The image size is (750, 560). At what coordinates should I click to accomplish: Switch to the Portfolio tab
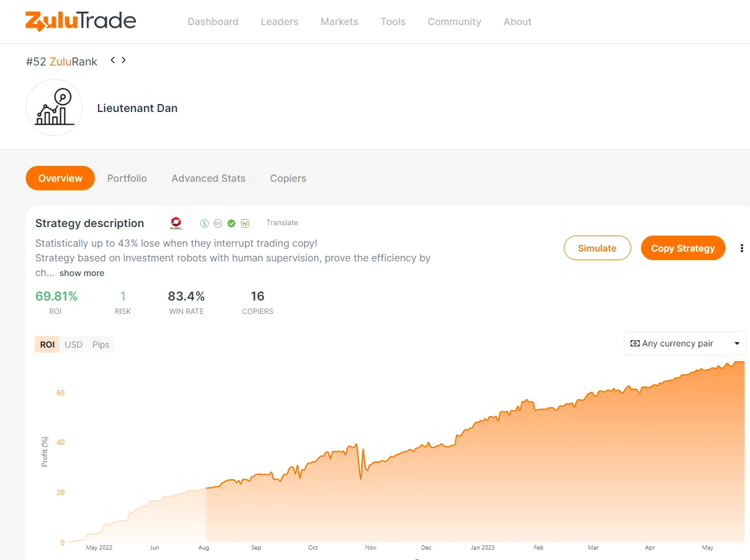pos(127,178)
